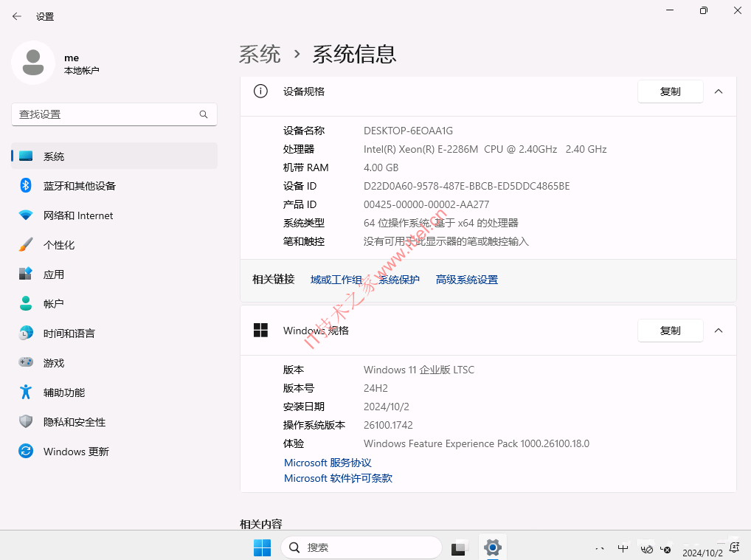This screenshot has height=560, width=751.
Task: Click the globe clock icon for 时间和语言
Action: click(x=26, y=333)
